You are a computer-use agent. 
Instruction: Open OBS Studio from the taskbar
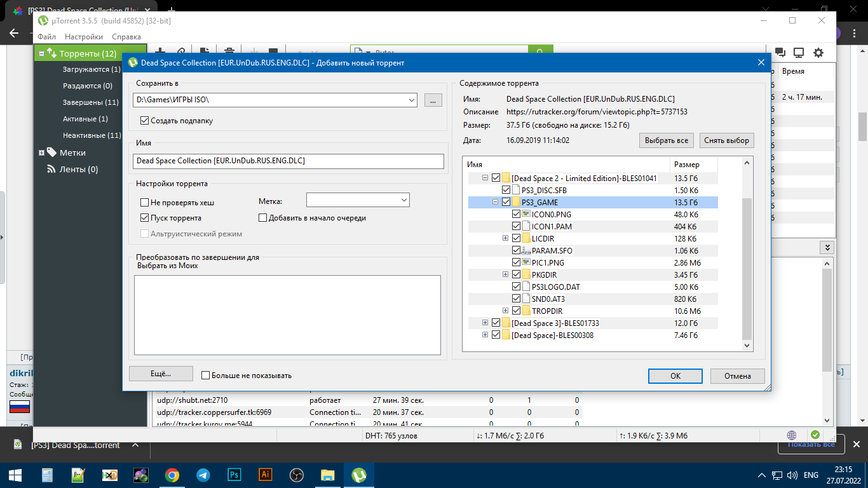296,475
